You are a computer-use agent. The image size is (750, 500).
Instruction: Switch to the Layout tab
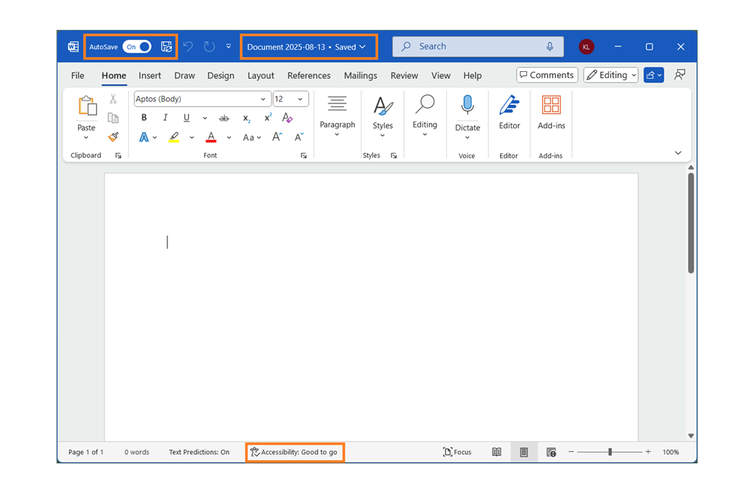click(x=261, y=76)
